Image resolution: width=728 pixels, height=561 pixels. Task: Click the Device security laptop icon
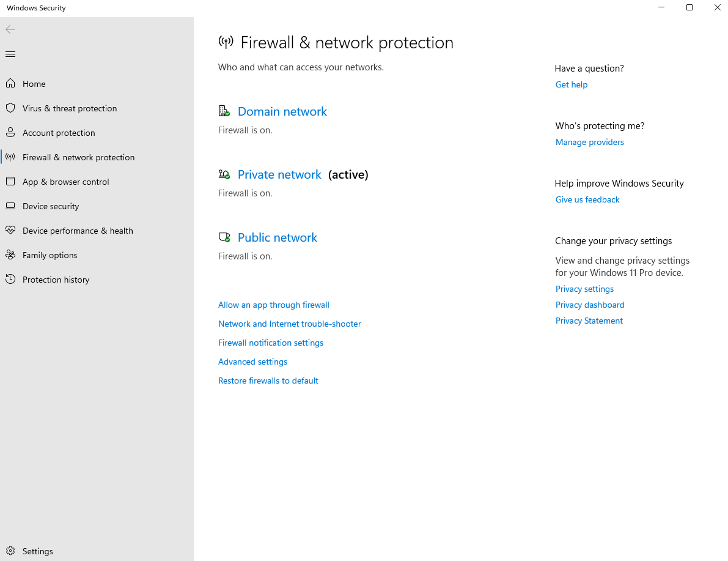10,206
